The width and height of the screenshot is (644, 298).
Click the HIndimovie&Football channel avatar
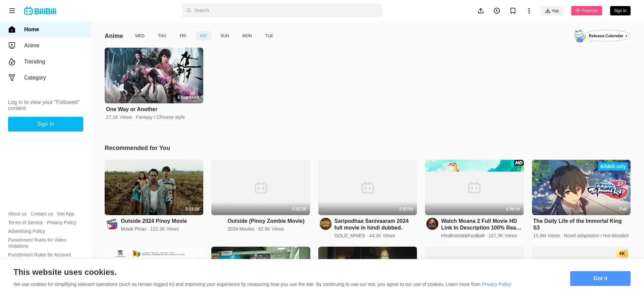click(x=432, y=224)
